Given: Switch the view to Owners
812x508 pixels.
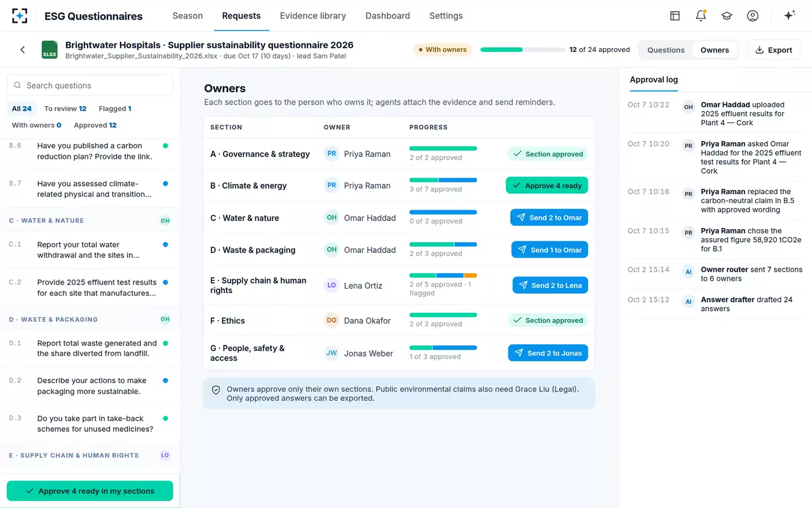Looking at the screenshot, I should (x=714, y=50).
